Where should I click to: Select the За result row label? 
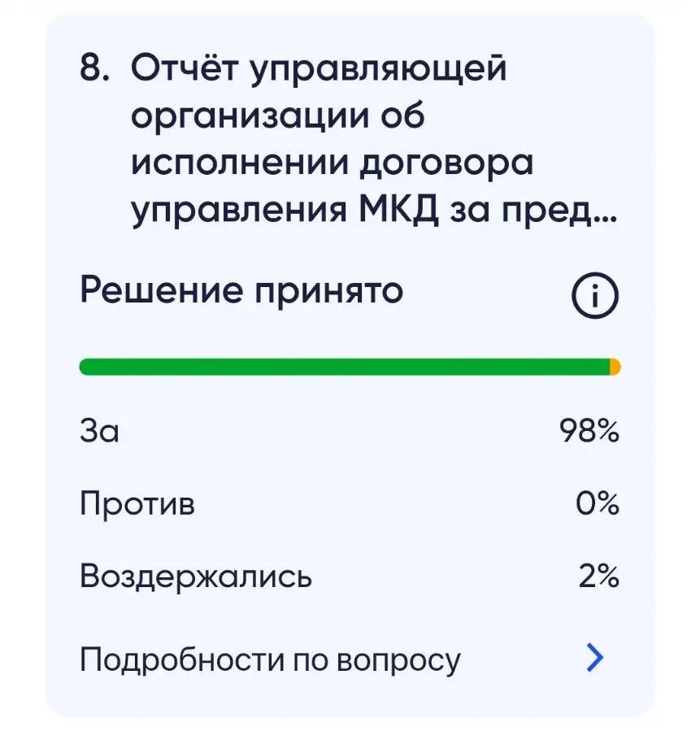pyautogui.click(x=99, y=430)
